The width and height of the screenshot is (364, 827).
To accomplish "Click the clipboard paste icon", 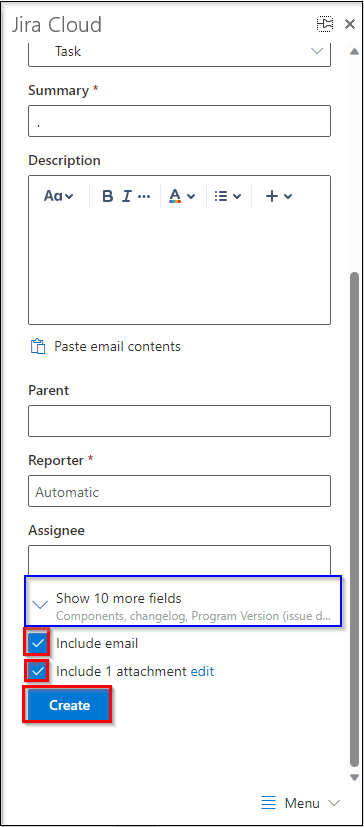I will point(38,347).
